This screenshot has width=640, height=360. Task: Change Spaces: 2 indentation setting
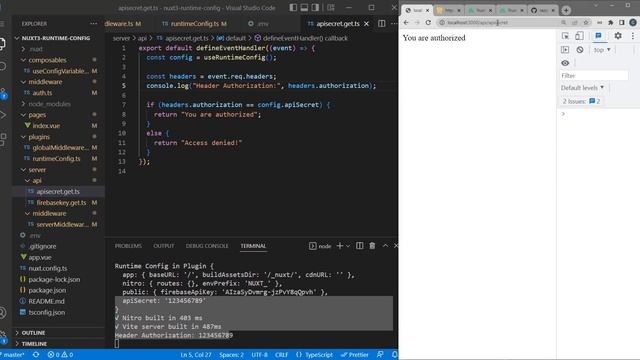coord(231,355)
